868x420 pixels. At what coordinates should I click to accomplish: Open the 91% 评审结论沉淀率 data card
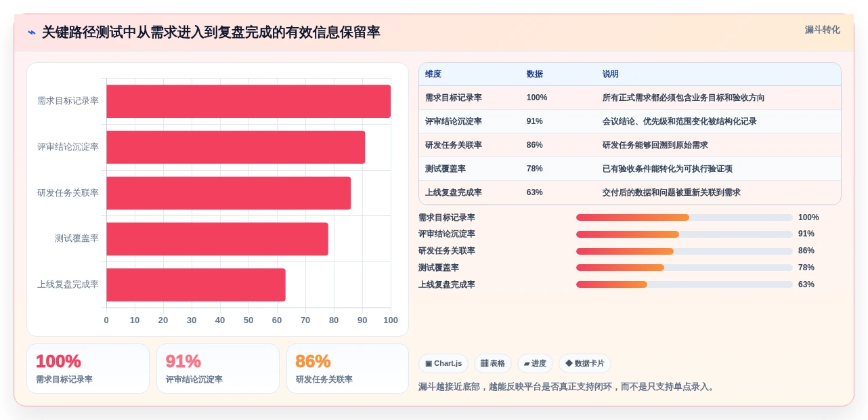coord(218,369)
